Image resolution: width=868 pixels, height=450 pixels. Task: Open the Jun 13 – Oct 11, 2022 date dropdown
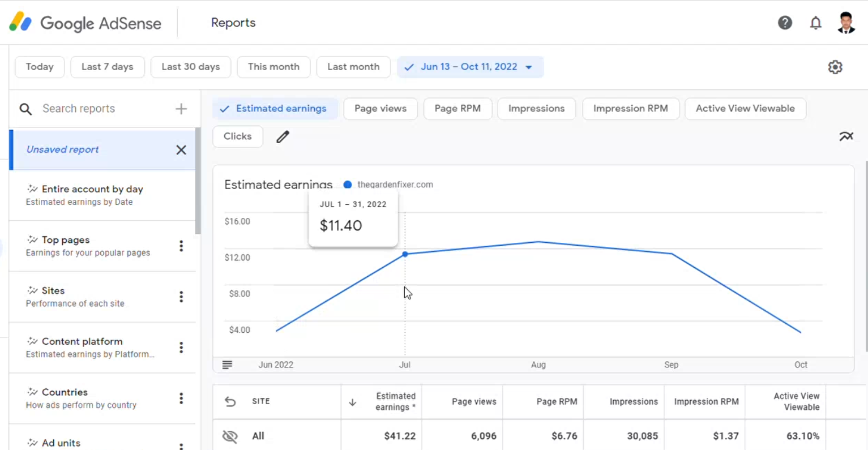tap(470, 67)
